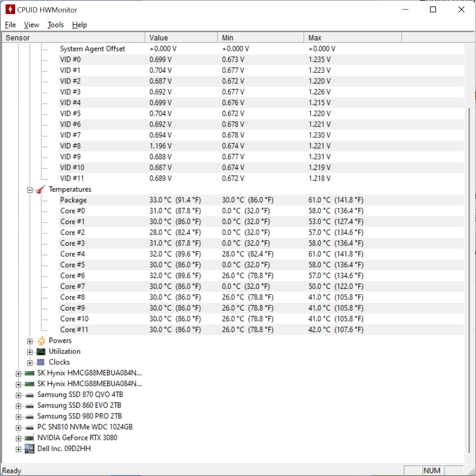The image size is (476, 476).
Task: Select the System Agent Offset row
Action: pyautogui.click(x=261, y=49)
